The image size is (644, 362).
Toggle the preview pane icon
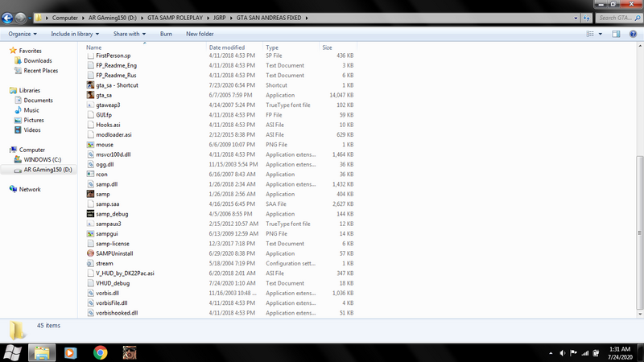tap(616, 34)
